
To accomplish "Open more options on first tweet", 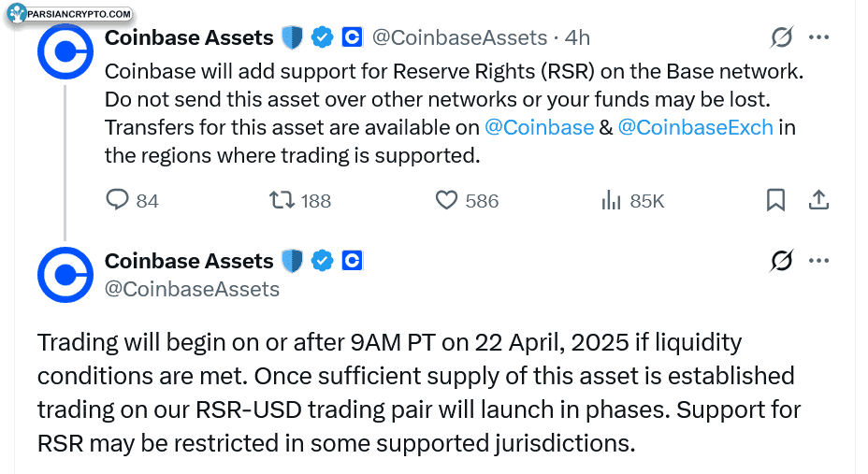I will (818, 37).
